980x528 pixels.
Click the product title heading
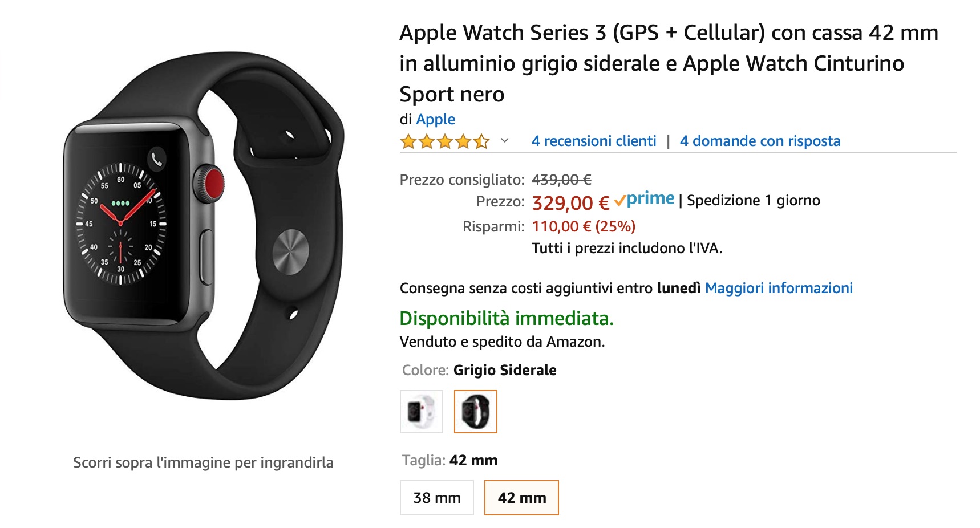tap(669, 63)
